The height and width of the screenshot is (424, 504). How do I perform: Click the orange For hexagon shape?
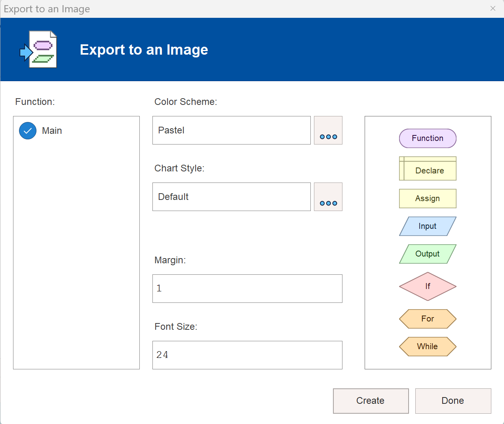428,319
